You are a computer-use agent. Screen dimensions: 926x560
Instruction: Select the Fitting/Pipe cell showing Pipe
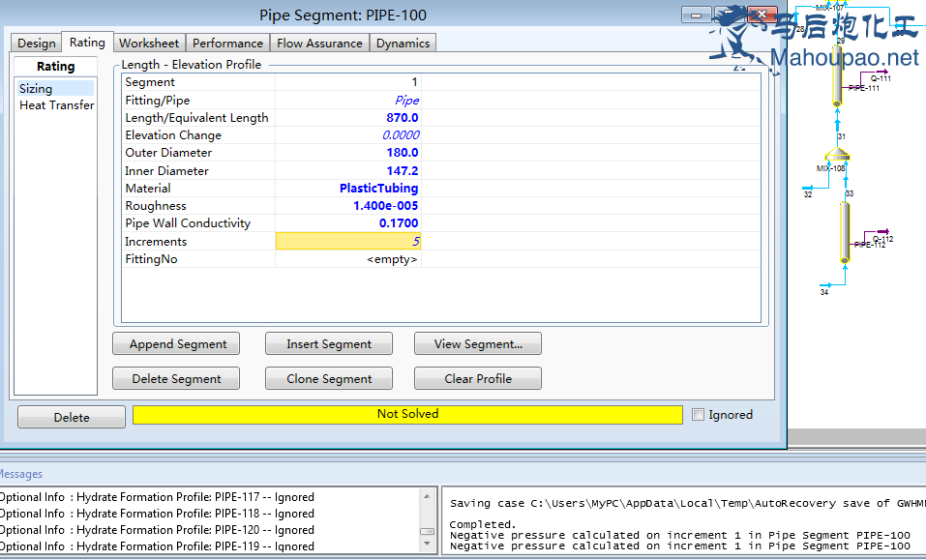coord(348,101)
